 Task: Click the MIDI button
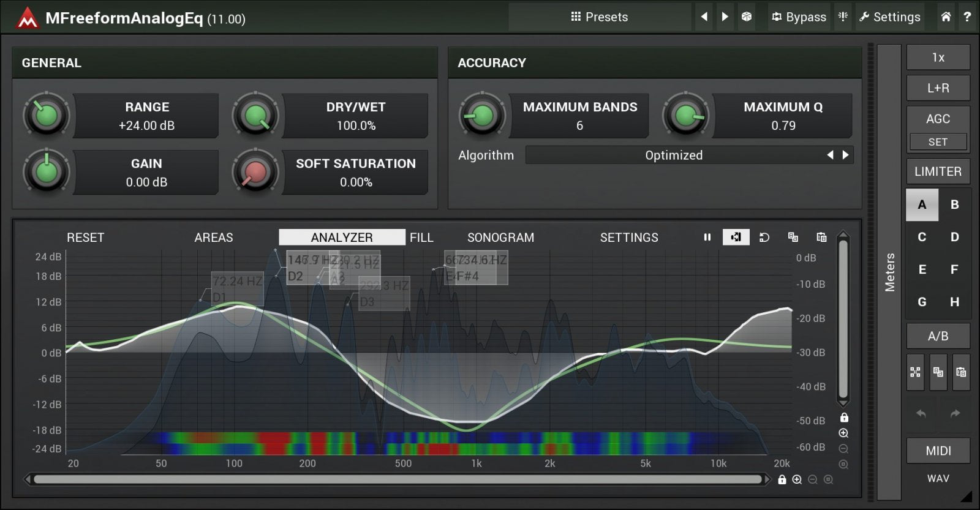(x=938, y=451)
